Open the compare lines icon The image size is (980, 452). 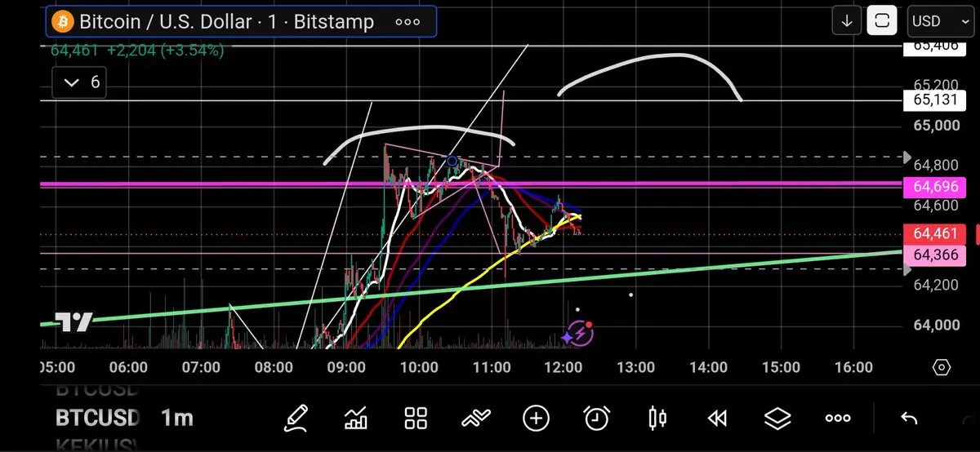[x=476, y=419]
